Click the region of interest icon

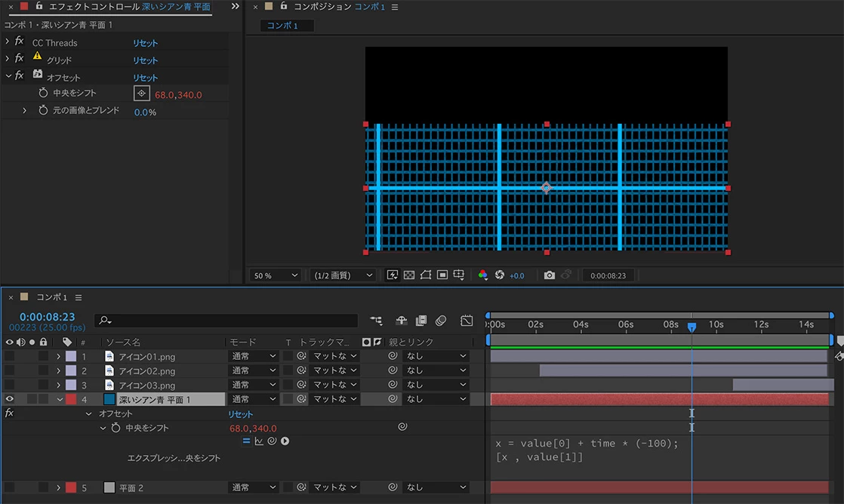pyautogui.click(x=442, y=275)
